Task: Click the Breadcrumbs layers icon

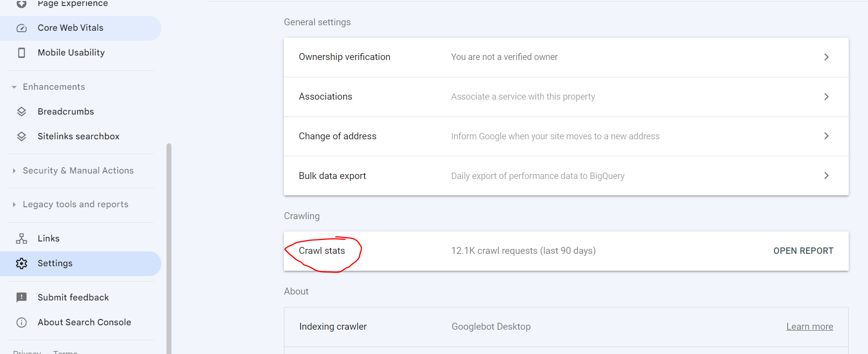Action: 21,112
